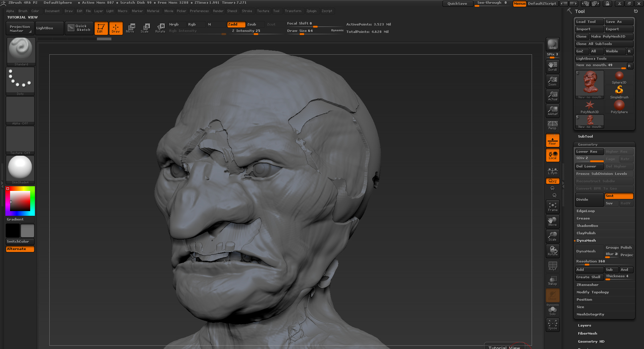Screen dimensions: 644x349
Task: Select the SimpleBrush tool
Action: (619, 92)
